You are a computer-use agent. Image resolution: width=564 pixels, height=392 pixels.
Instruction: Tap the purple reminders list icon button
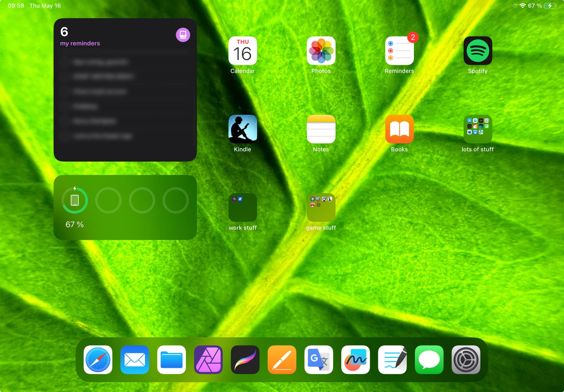(183, 35)
